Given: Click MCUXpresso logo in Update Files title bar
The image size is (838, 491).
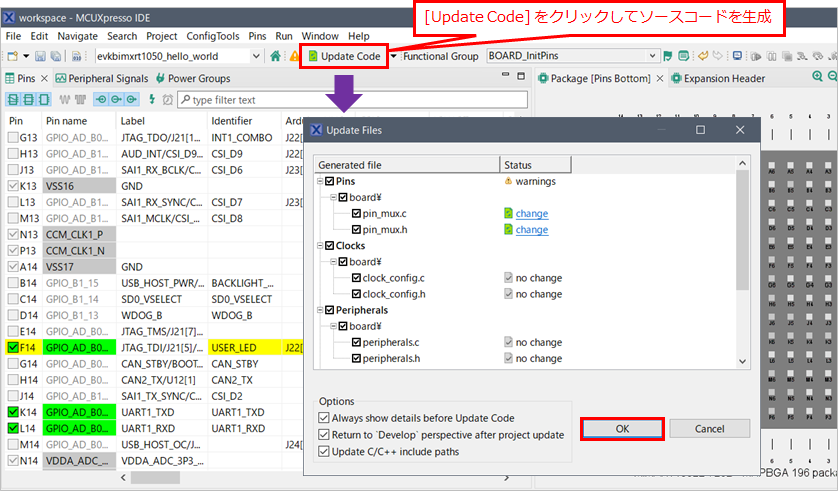Looking at the screenshot, I should click(316, 130).
